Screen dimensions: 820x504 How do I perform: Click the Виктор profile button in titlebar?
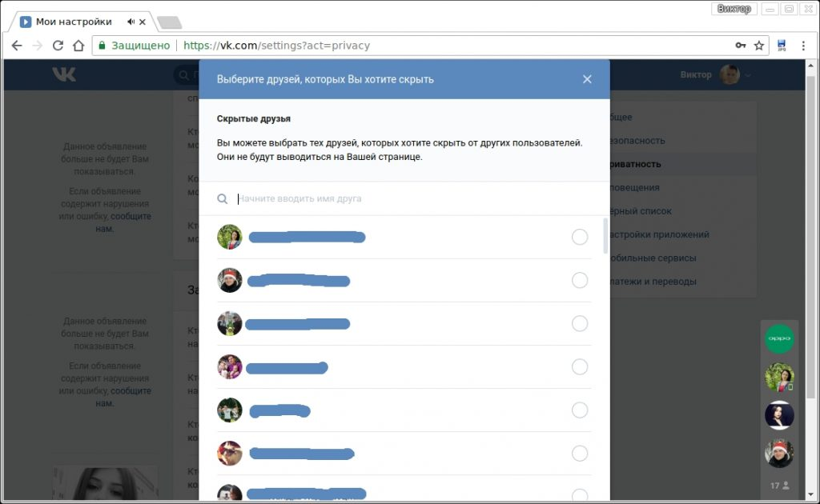coord(734,9)
